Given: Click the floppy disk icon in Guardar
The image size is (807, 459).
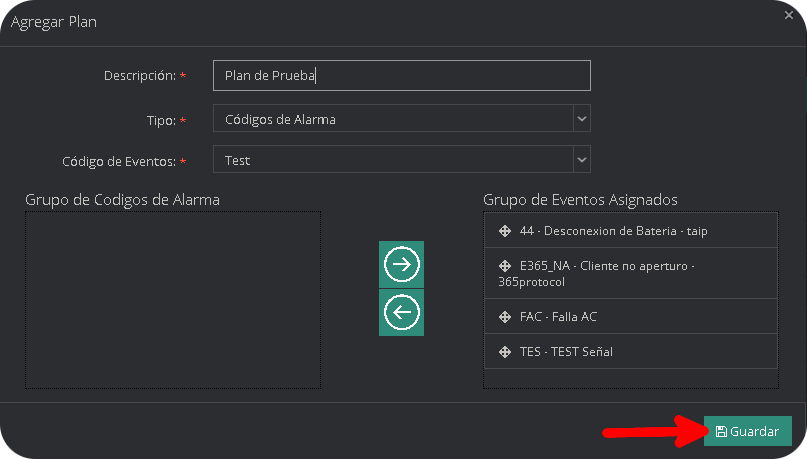Looking at the screenshot, I should point(721,432).
